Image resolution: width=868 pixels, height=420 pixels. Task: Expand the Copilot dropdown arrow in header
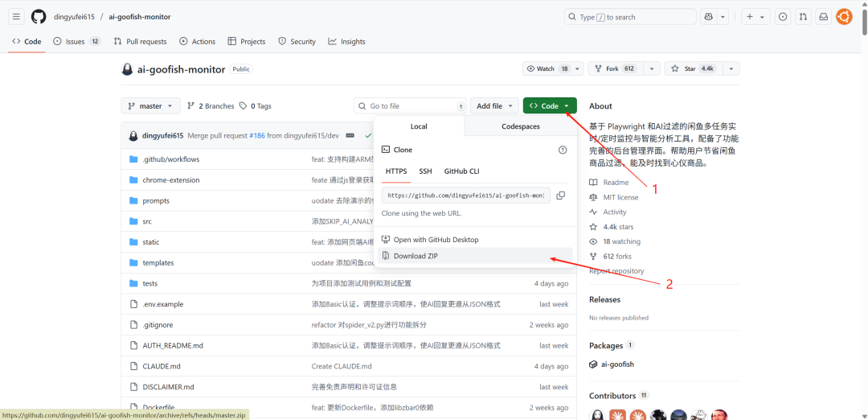click(723, 17)
